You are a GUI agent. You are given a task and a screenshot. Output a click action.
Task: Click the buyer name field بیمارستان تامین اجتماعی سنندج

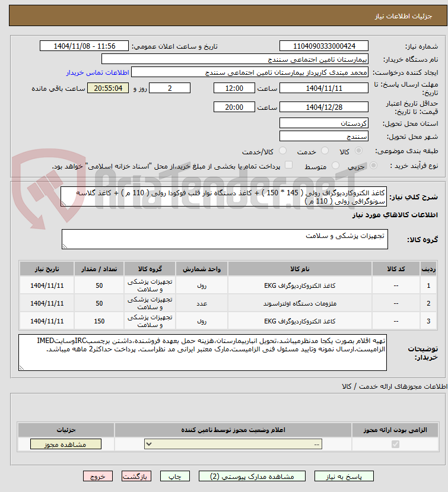(234, 59)
